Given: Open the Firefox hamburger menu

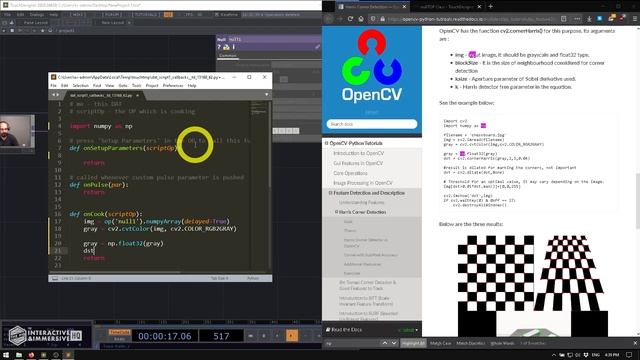Looking at the screenshot, I should (x=635, y=19).
